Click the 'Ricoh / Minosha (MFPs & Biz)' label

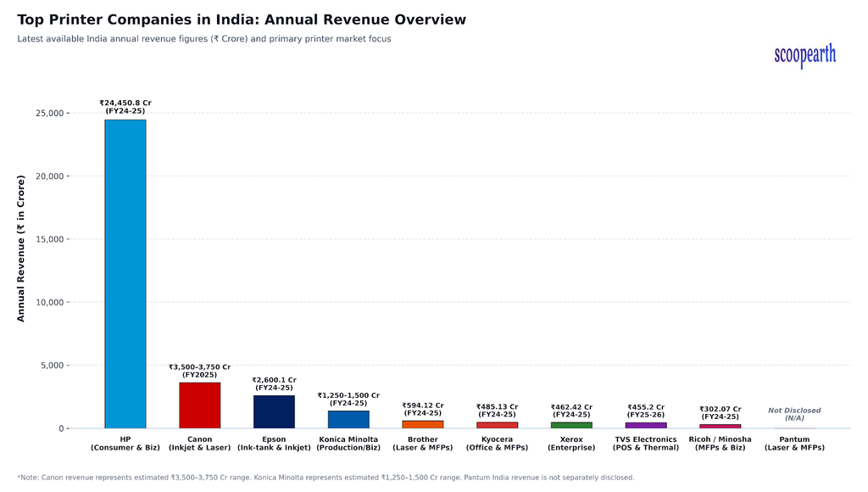[721, 444]
